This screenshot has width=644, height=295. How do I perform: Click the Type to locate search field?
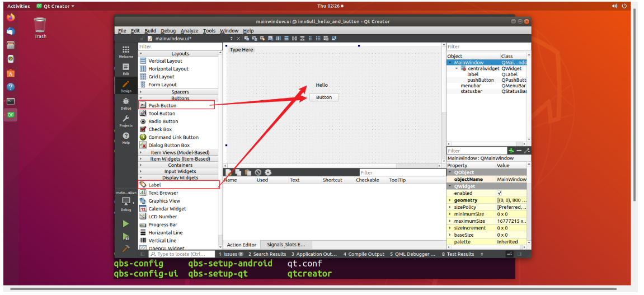point(179,254)
